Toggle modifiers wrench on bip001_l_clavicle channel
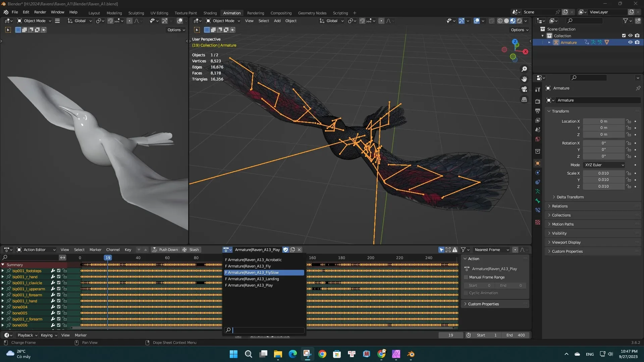 point(53,283)
